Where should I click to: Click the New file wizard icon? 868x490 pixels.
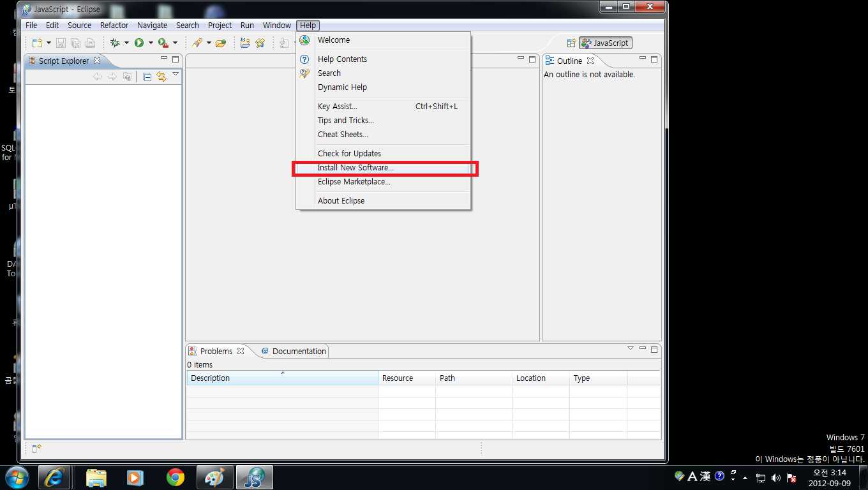(37, 43)
